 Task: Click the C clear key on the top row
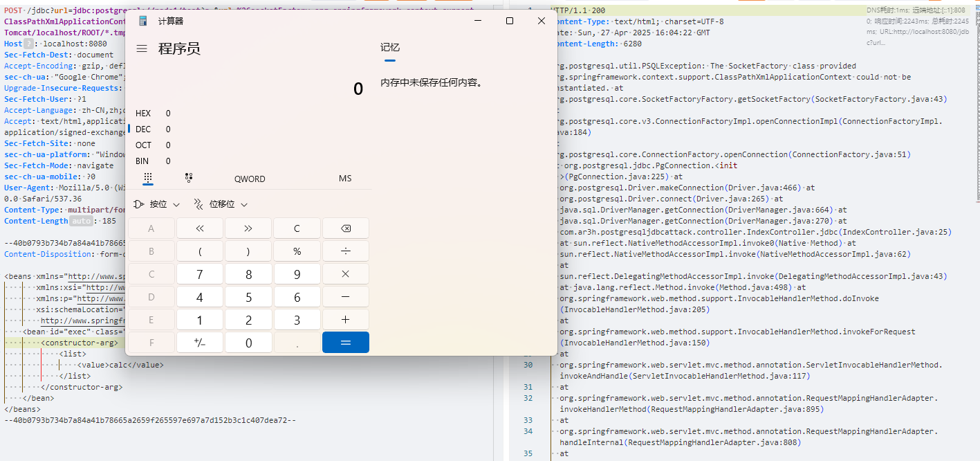[297, 228]
